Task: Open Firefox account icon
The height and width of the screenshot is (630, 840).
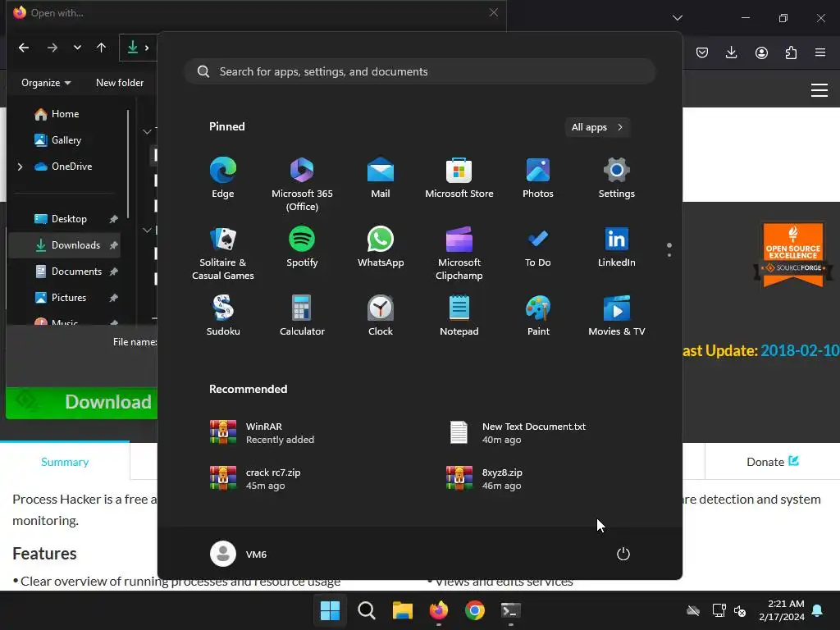Action: coord(761,52)
